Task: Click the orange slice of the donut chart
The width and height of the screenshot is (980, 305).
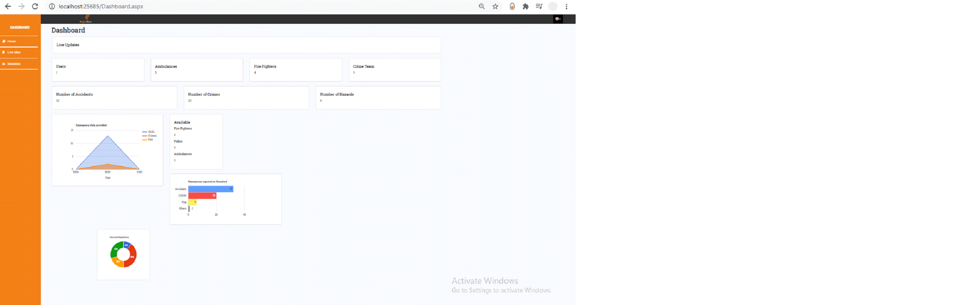Action: 118,262
